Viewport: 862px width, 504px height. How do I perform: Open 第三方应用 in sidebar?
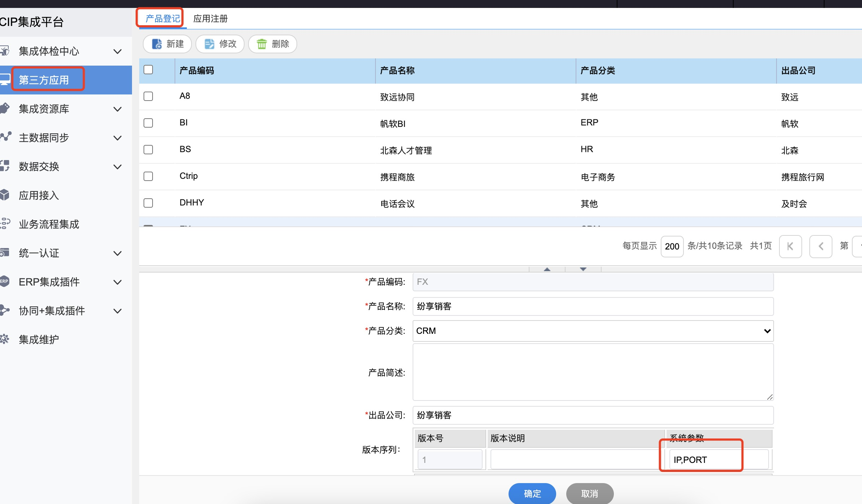click(x=66, y=80)
